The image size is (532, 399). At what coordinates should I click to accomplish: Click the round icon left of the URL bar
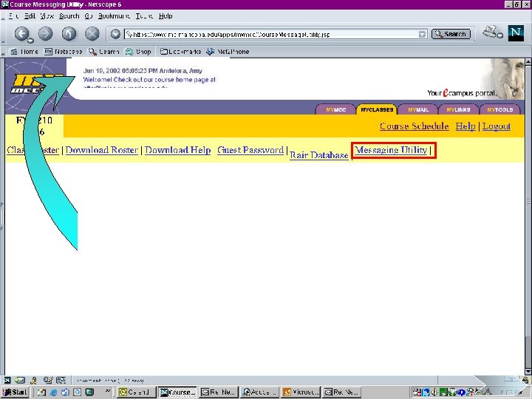point(115,33)
